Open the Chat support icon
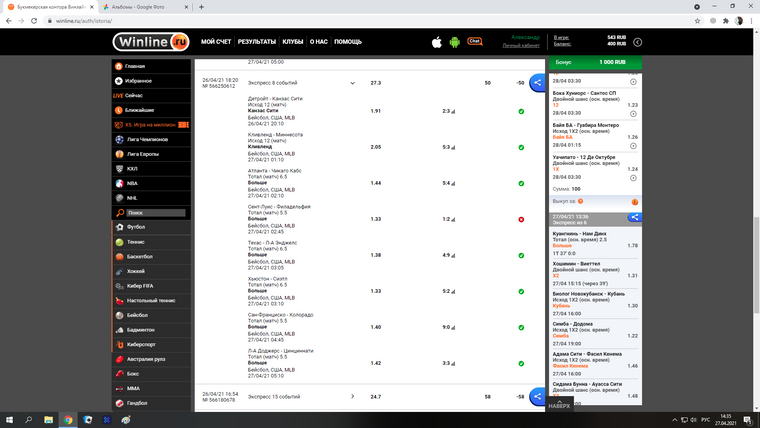760x428 pixels. (x=475, y=41)
